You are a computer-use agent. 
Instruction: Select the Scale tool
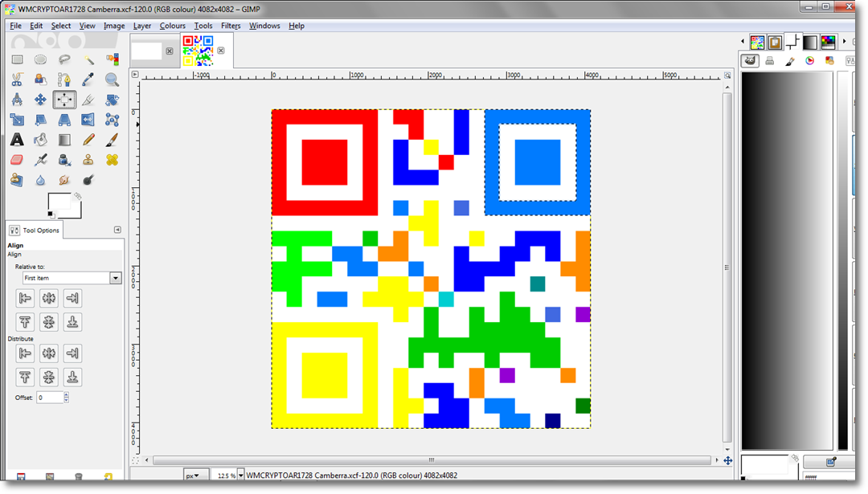[17, 120]
